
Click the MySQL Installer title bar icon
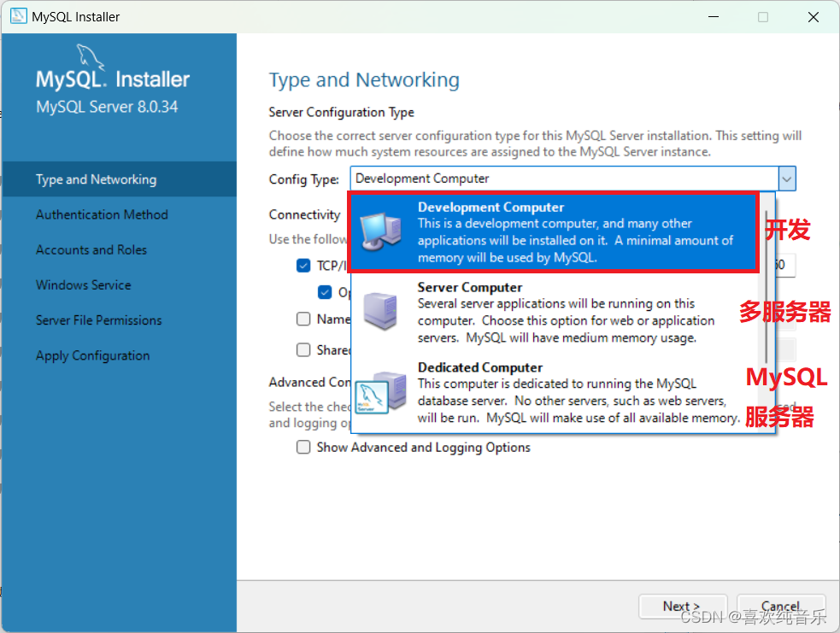(18, 16)
